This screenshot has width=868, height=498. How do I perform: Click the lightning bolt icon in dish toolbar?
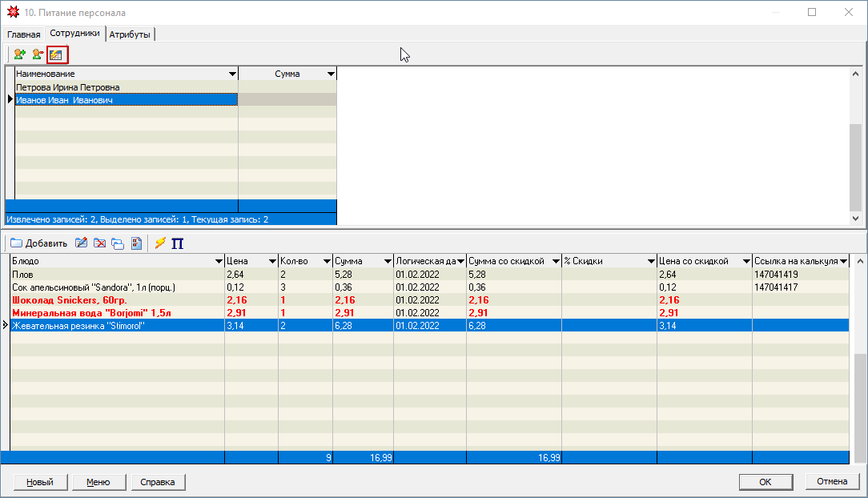coord(160,243)
